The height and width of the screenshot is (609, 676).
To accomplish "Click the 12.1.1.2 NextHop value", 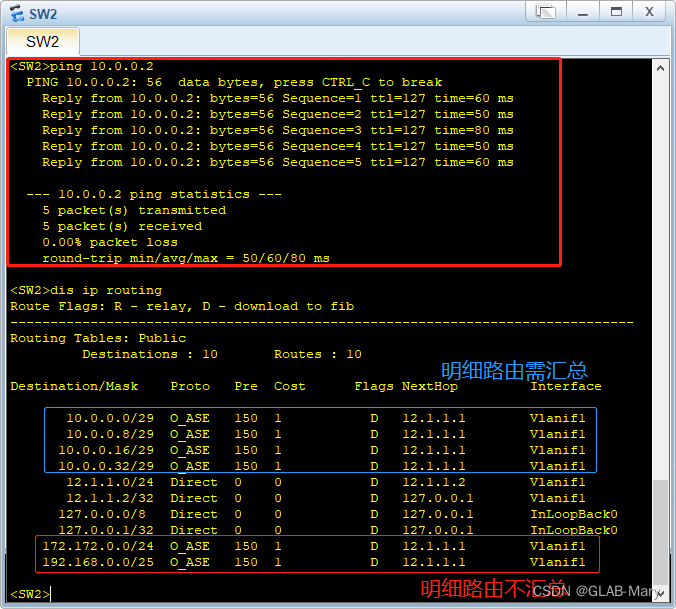I will pos(434,482).
